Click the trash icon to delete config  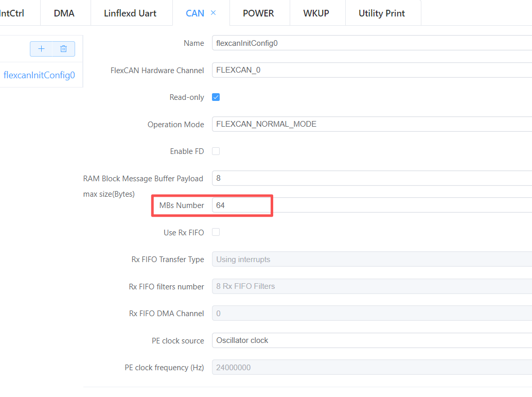click(x=63, y=49)
